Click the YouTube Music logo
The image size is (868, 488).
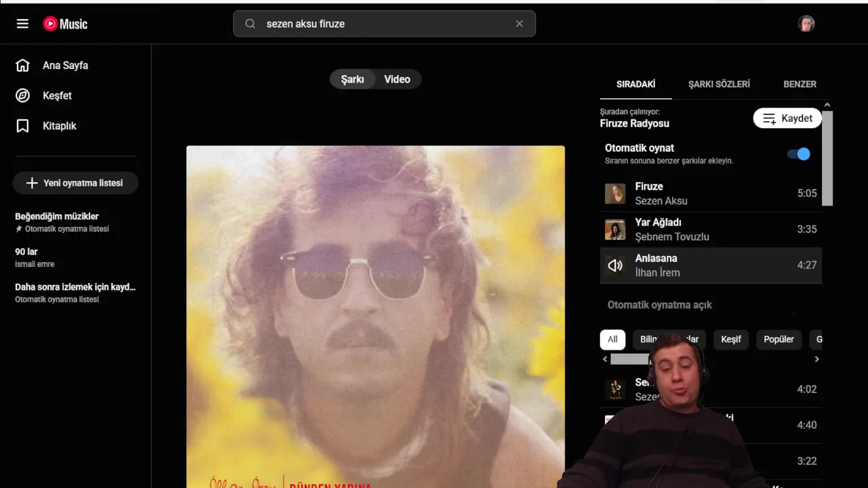point(65,24)
